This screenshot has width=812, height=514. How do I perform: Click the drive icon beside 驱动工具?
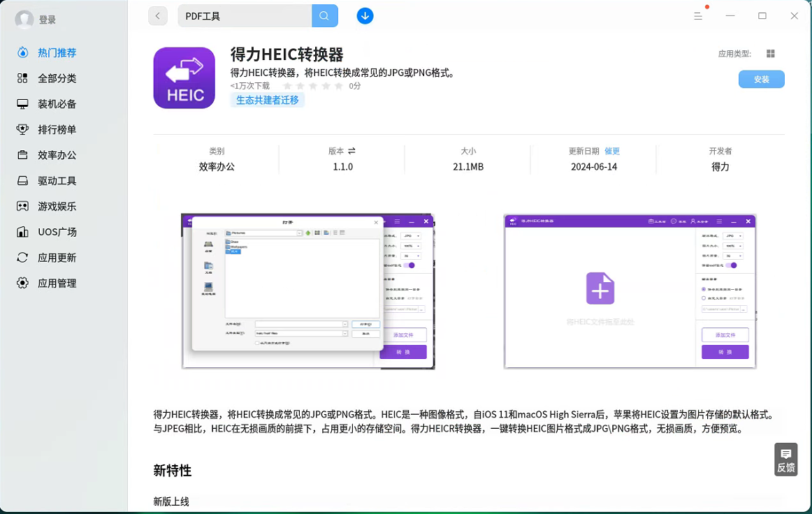22,181
